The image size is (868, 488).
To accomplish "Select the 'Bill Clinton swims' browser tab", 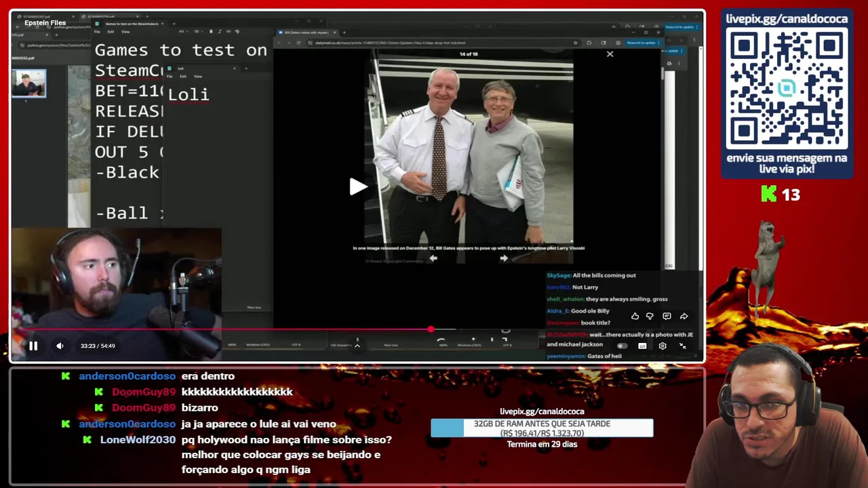I will (307, 33).
